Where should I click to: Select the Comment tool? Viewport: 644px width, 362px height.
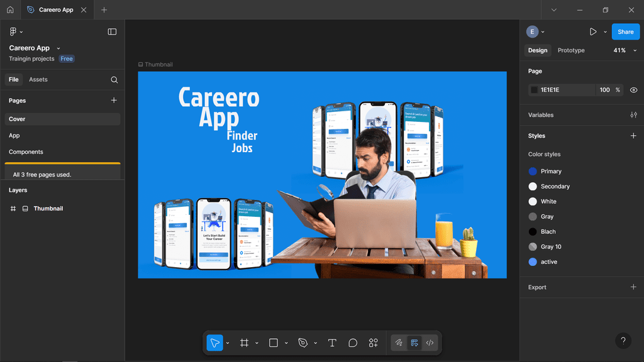[353, 343]
